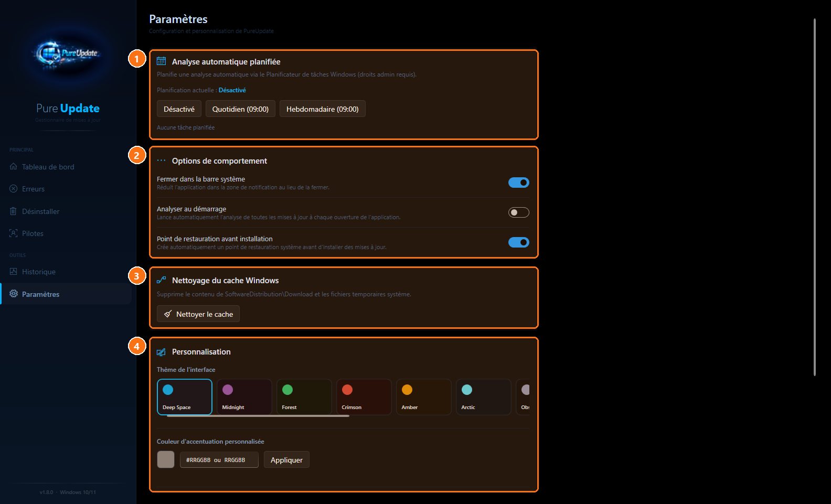
Task: Click the 'Couleur d'accentuation personnalisée' label
Action: [210, 442]
